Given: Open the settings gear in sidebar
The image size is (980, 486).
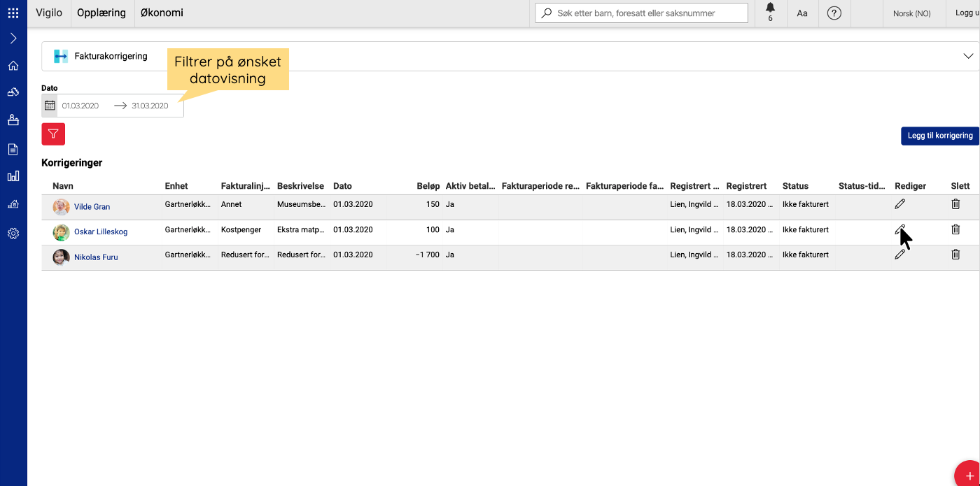Looking at the screenshot, I should coord(13,234).
